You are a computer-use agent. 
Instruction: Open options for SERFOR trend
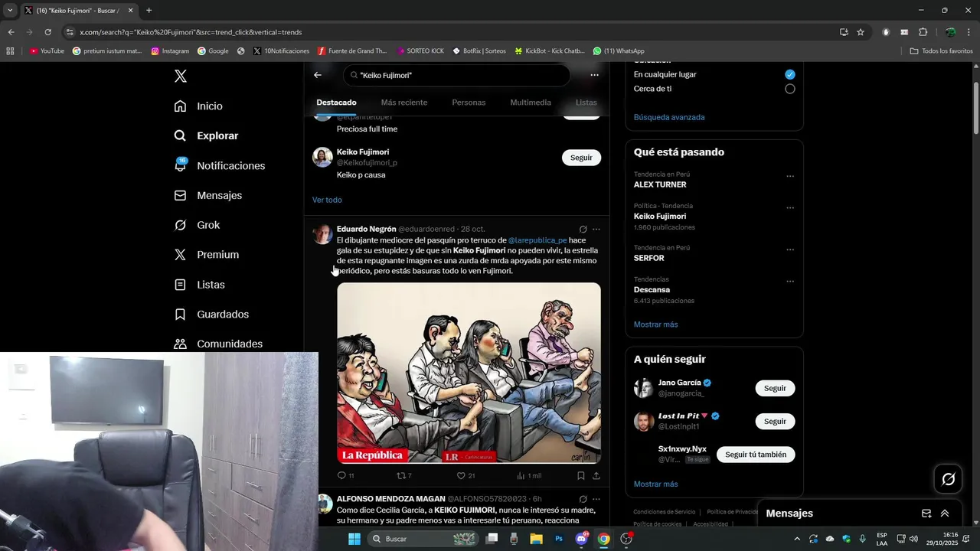tap(790, 250)
